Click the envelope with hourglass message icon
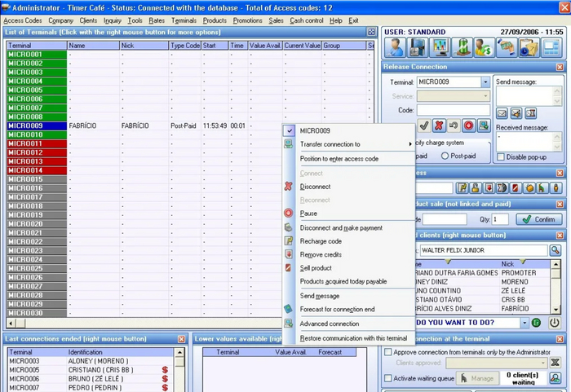571x392 pixels. (530, 113)
